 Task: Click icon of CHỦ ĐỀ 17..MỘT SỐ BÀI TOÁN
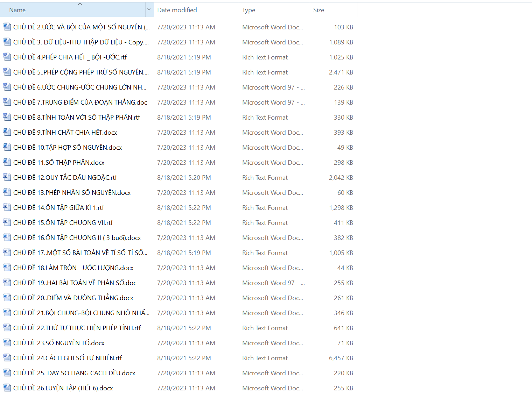[7, 252]
